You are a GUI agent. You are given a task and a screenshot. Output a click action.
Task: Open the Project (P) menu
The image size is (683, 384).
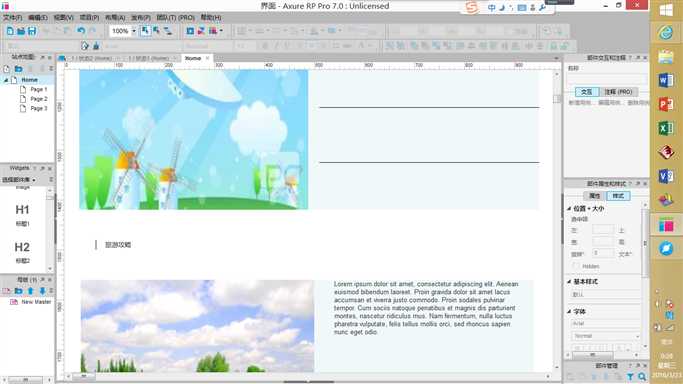point(89,17)
